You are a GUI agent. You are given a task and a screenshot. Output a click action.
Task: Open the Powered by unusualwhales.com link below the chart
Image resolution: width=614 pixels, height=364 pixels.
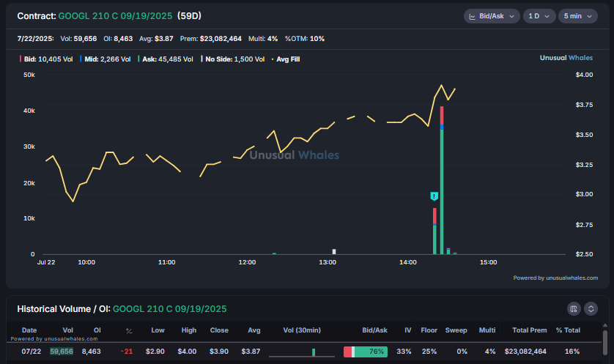click(x=555, y=278)
